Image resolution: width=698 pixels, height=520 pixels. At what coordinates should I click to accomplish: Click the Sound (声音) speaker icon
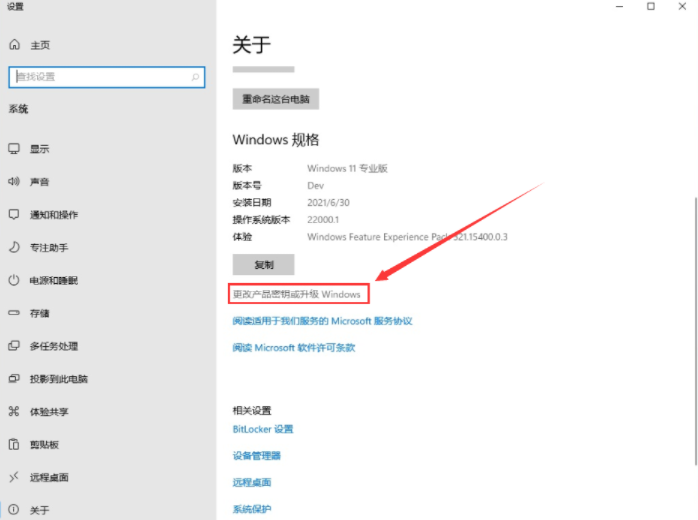click(14, 182)
